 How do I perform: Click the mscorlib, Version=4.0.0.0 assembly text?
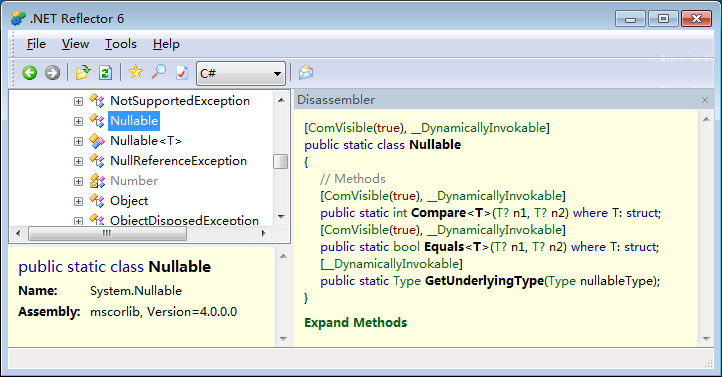pyautogui.click(x=163, y=312)
